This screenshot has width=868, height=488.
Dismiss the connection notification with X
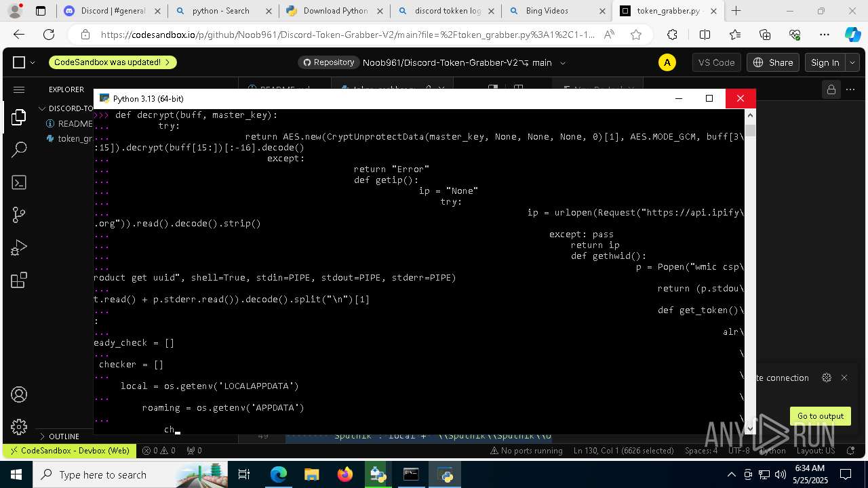point(844,378)
